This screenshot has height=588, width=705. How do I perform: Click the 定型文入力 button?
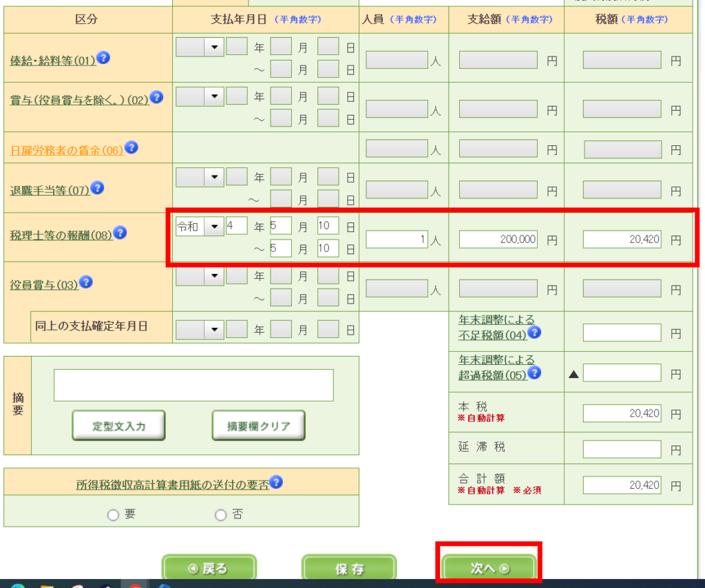coord(119,426)
